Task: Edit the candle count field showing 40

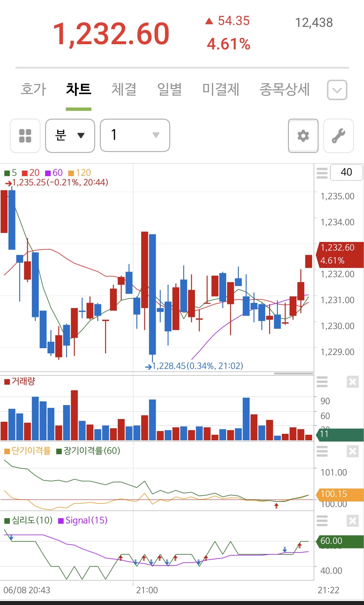Action: click(x=346, y=172)
